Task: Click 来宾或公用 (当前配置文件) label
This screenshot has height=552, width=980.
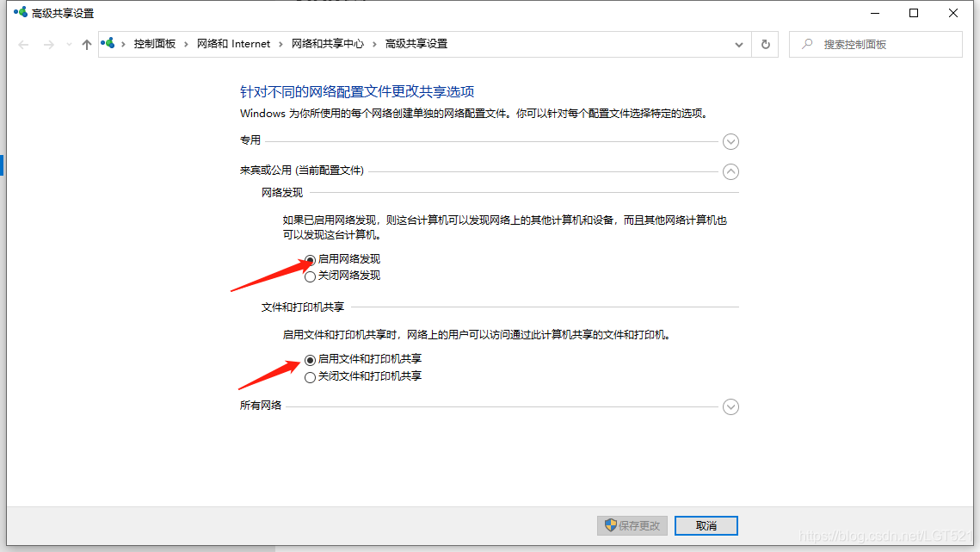Action: pos(302,171)
